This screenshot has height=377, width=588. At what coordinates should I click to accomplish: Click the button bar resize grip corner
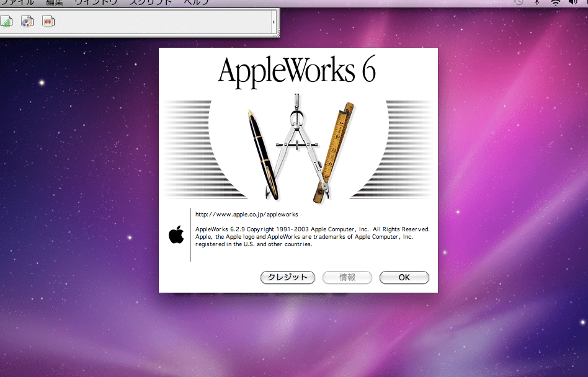coord(277,34)
